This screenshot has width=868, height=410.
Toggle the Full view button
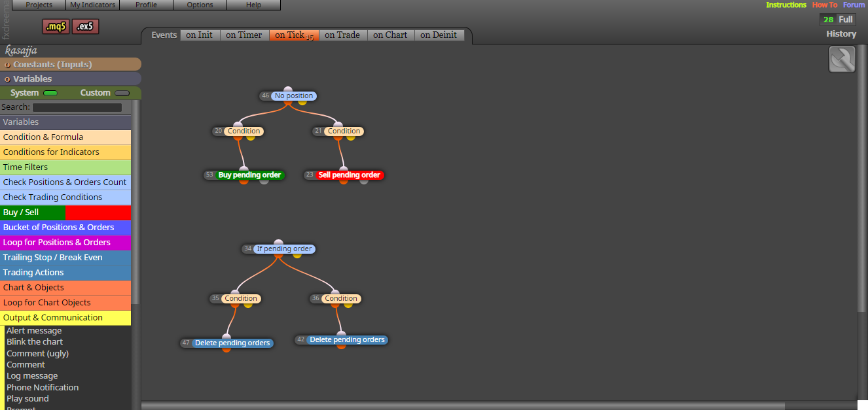point(846,20)
